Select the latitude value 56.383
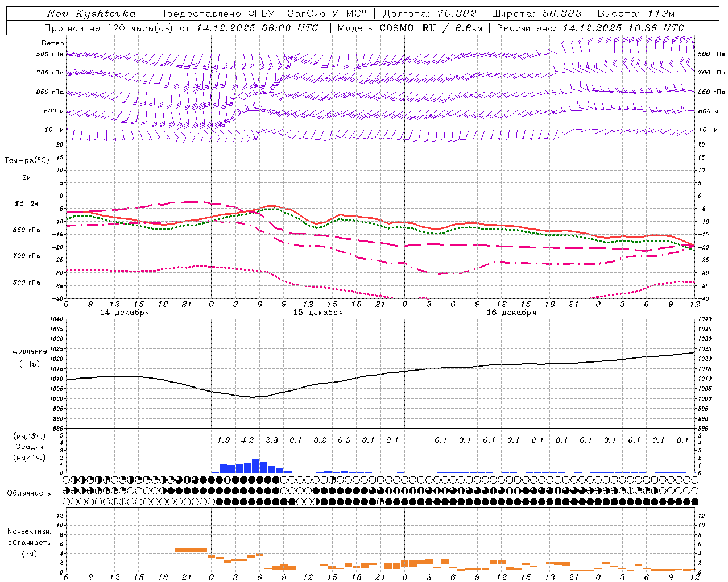The image size is (728, 582). click(562, 14)
